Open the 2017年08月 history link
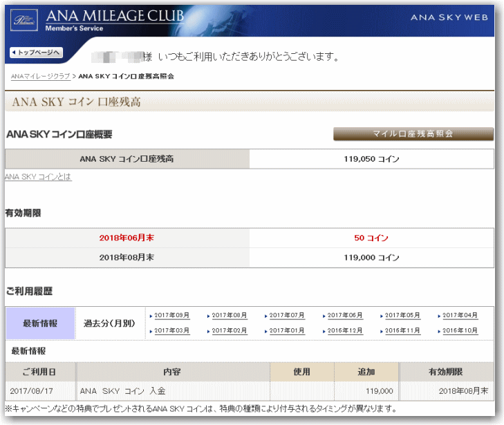The width and height of the screenshot is (504, 425). [x=230, y=315]
